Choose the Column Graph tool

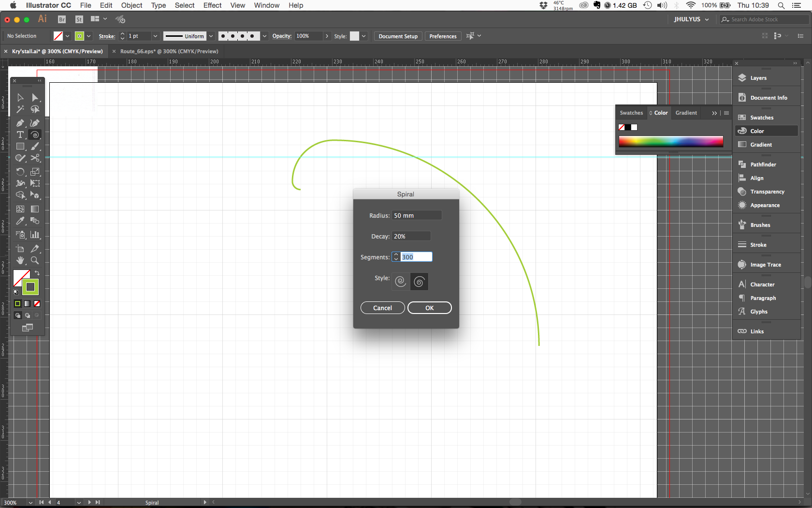click(35, 235)
